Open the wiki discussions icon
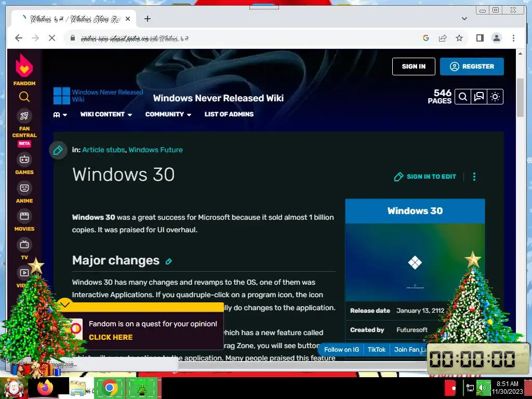 tap(478, 97)
